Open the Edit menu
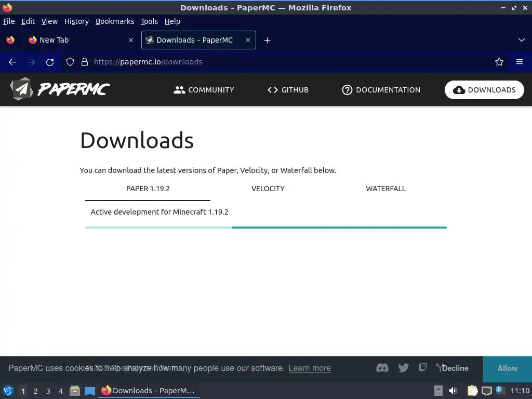532x399 pixels. [x=28, y=21]
